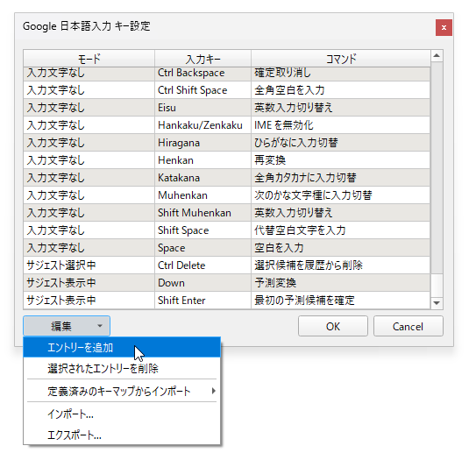Confirm with the OK button
Screen dimensions: 476x460
[x=333, y=326]
